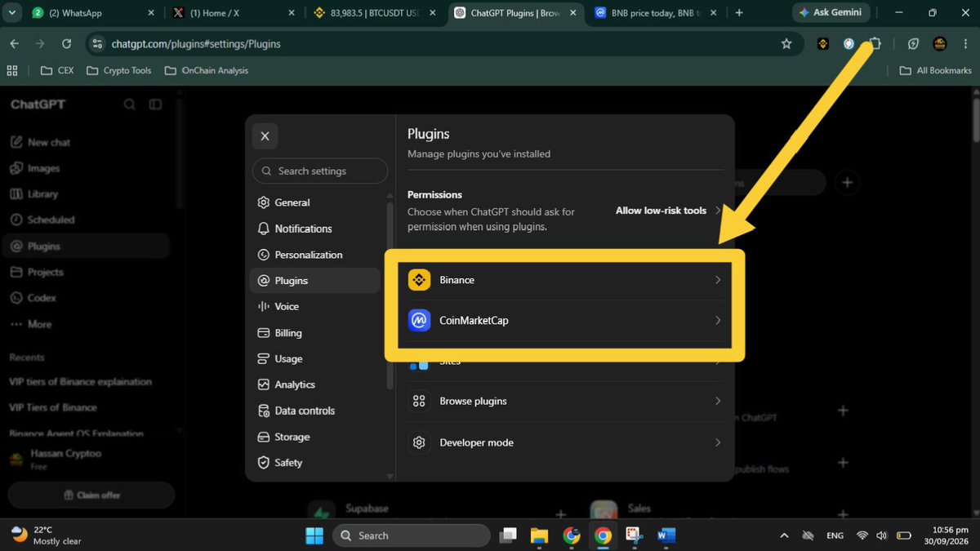Open Codex in the ChatGPT sidebar
The height and width of the screenshot is (551, 980).
click(x=87, y=298)
